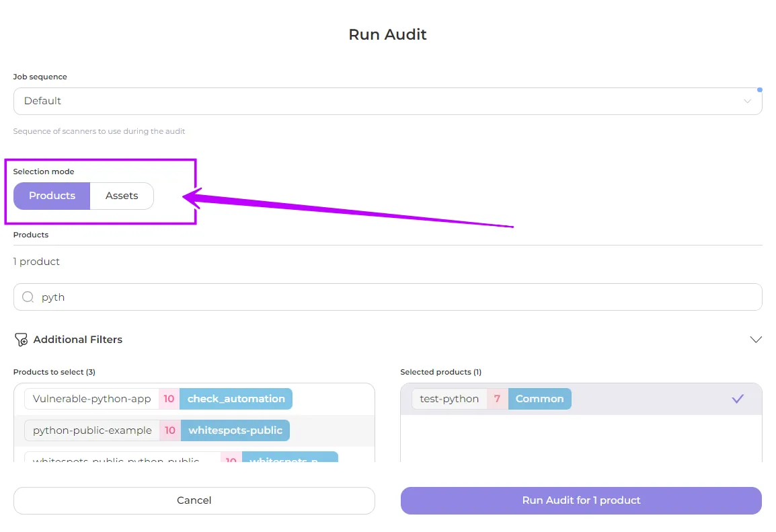Click the search magnifier icon
776x532 pixels.
point(28,297)
